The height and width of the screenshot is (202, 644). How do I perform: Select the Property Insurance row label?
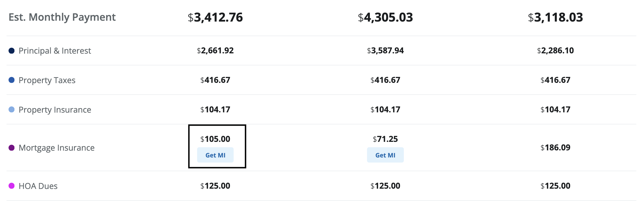pyautogui.click(x=55, y=110)
